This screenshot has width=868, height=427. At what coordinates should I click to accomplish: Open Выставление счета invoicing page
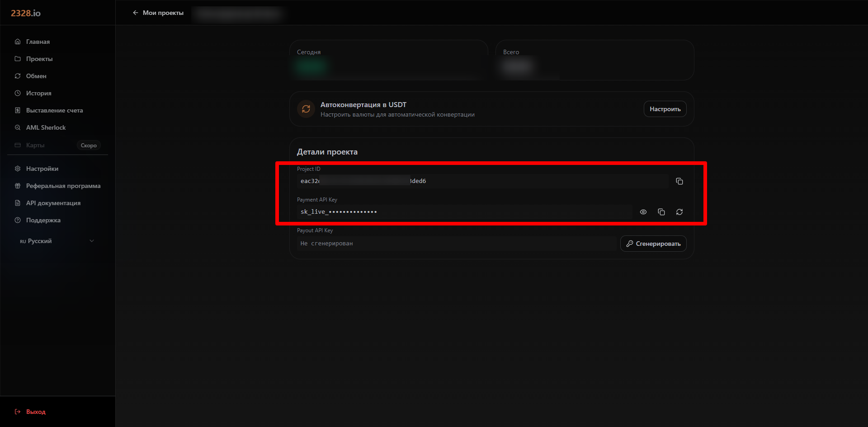tap(54, 110)
